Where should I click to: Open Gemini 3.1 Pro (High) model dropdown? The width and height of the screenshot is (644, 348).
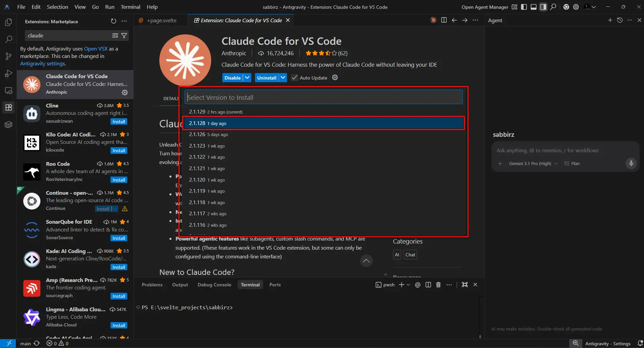pos(533,163)
